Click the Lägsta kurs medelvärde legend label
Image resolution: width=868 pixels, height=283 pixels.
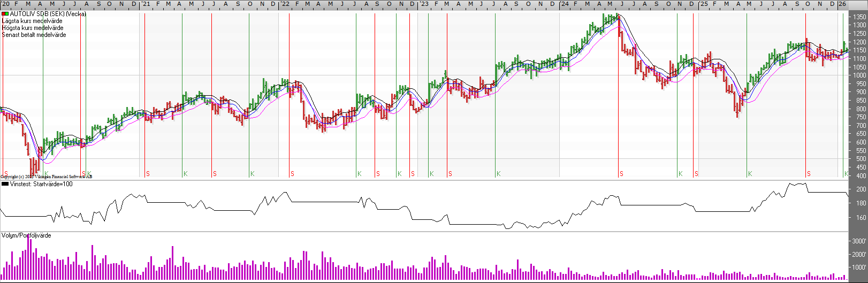coord(32,21)
